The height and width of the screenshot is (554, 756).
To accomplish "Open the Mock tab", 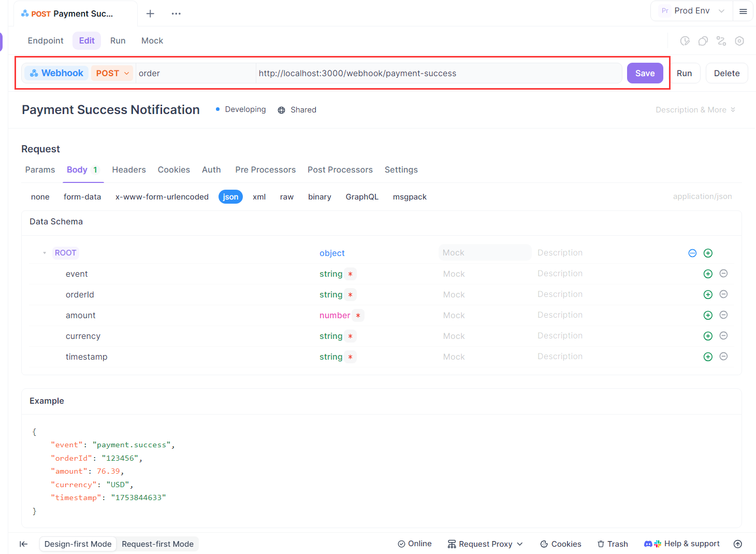I will coord(152,41).
